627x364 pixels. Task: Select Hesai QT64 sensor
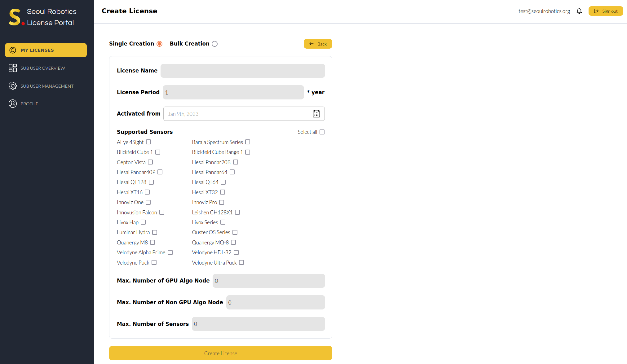pyautogui.click(x=223, y=182)
